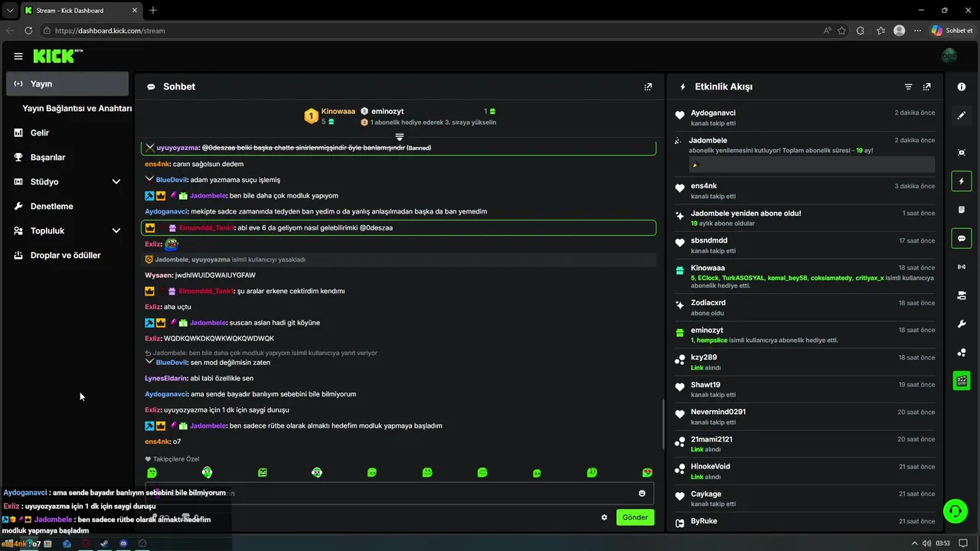Open the Başarılar page

[67, 157]
